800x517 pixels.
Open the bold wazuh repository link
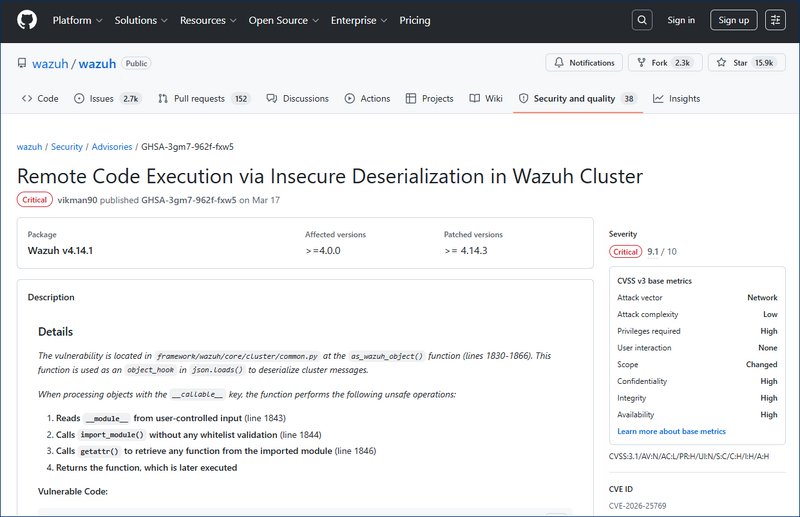coord(97,64)
